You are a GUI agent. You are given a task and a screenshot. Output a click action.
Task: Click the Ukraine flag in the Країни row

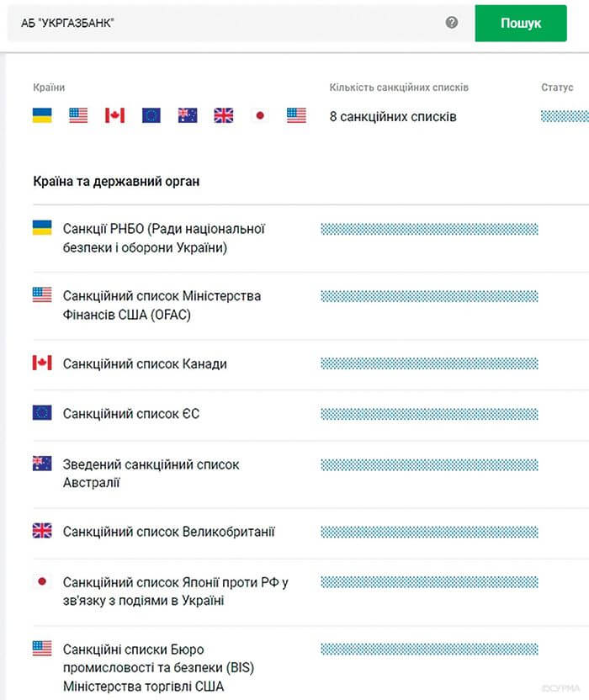coord(42,115)
